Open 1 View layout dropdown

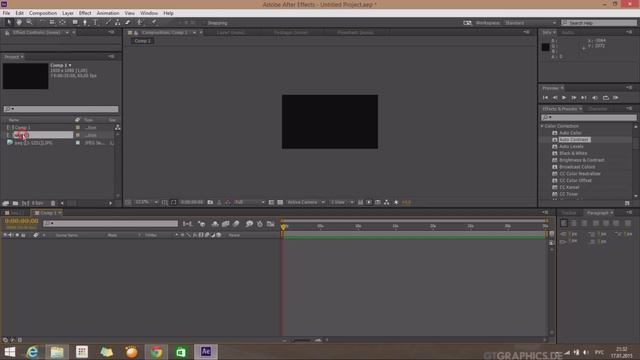tap(342, 202)
